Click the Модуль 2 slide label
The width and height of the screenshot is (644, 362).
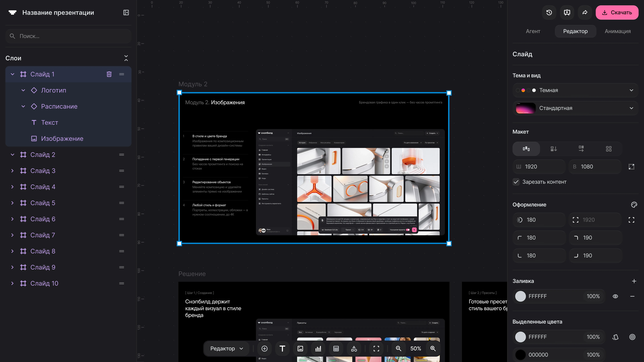193,84
